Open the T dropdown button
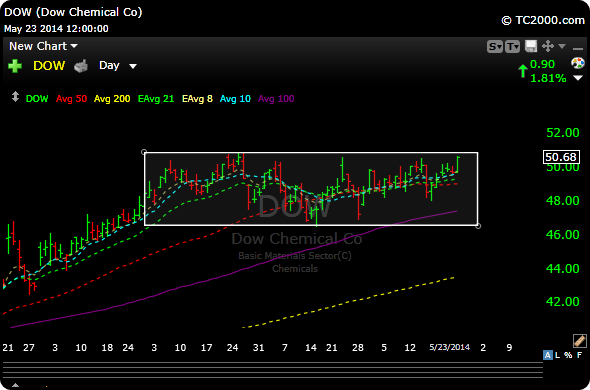Viewport: 590px width, 390px height. pos(512,47)
